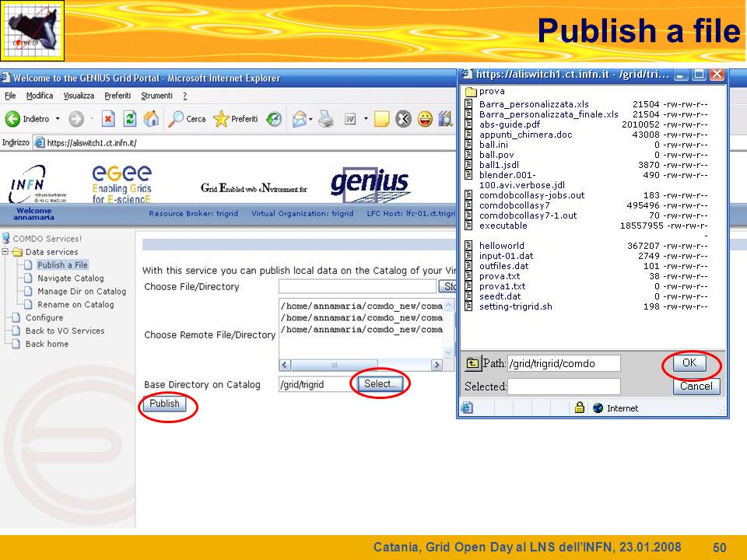
Task: Open the File menu
Action: pyautogui.click(x=10, y=96)
